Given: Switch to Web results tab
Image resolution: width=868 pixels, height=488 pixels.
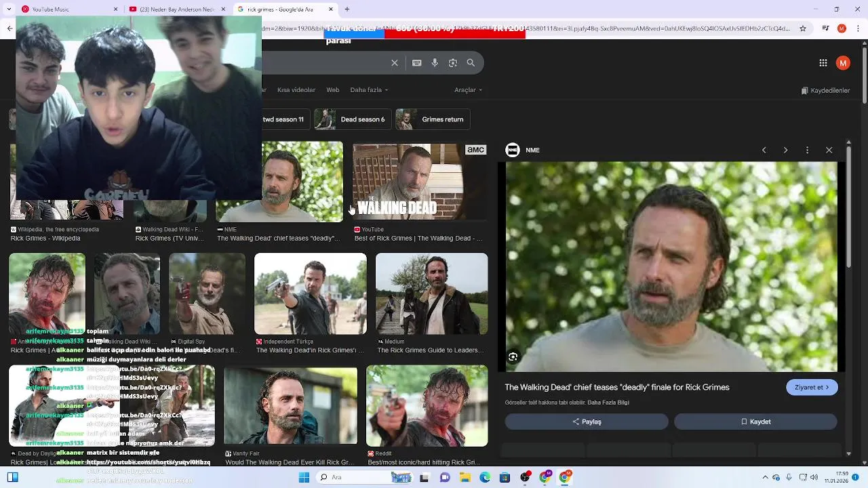Looking at the screenshot, I should 332,90.
